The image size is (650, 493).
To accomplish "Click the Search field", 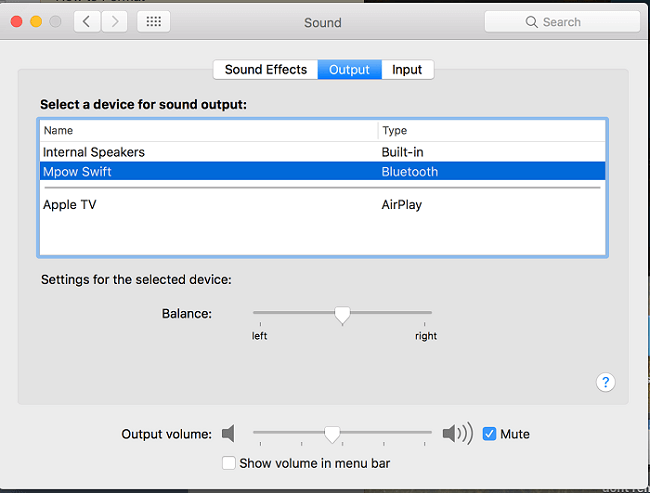I will pos(562,22).
